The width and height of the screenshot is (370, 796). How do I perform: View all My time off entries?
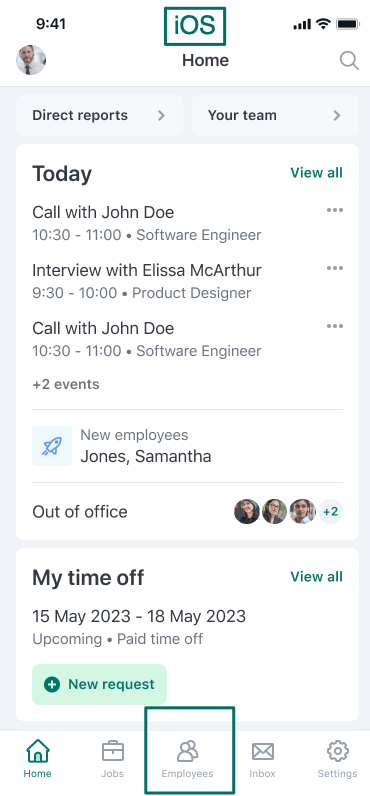316,577
